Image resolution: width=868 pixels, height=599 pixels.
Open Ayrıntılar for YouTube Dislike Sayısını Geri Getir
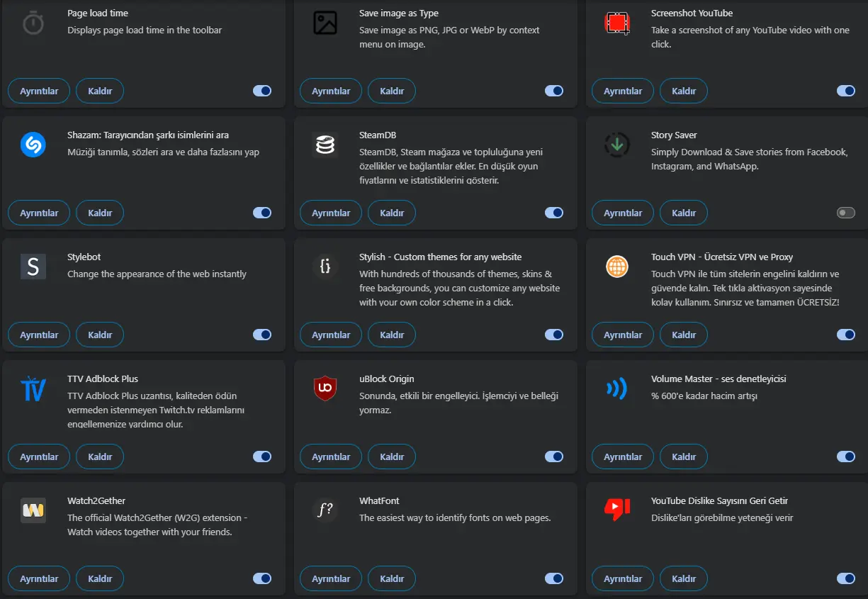(623, 578)
